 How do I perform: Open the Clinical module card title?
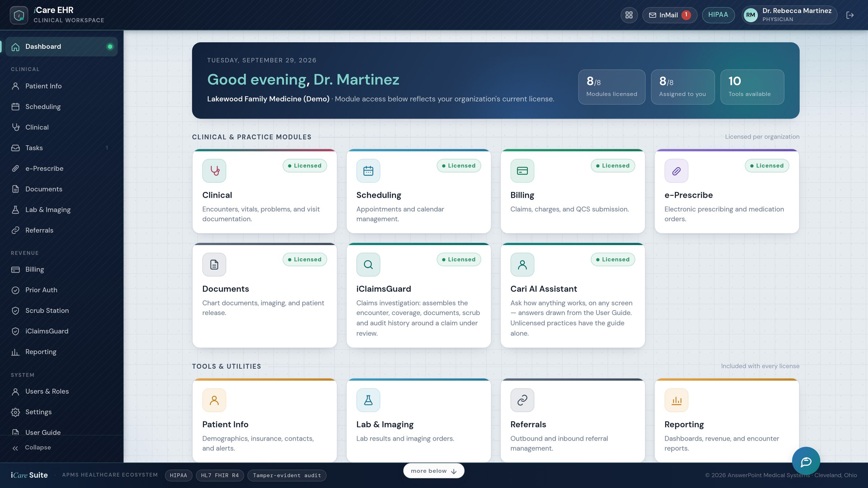pos(217,195)
